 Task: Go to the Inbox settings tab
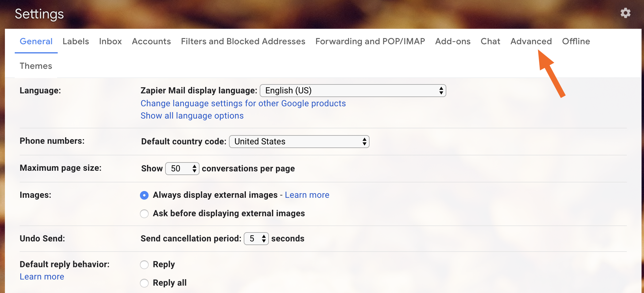click(110, 41)
